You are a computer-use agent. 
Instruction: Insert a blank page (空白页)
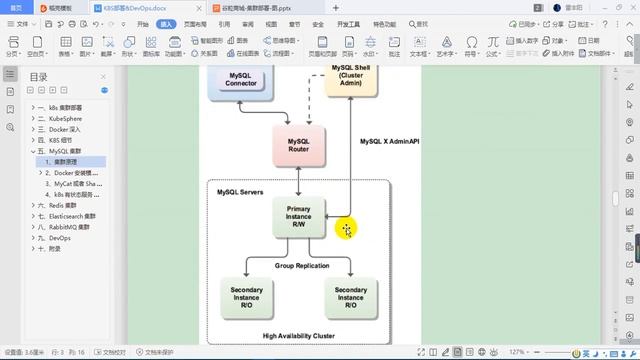point(38,46)
